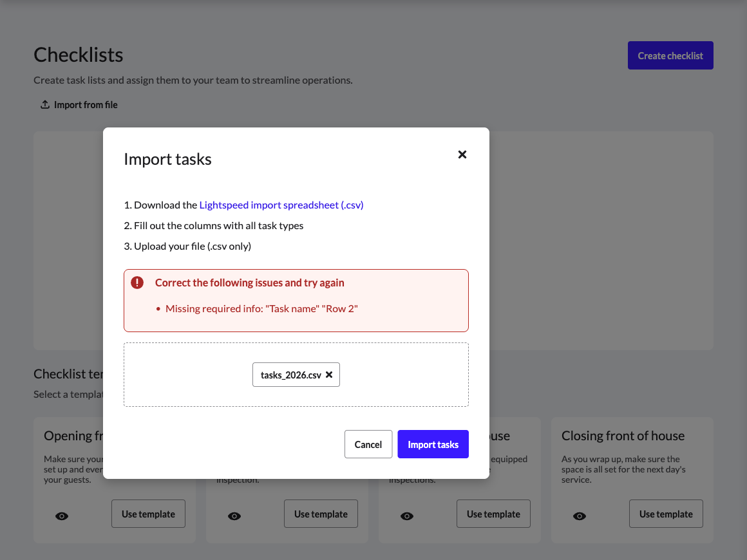Use the Opening front of house template
Screen dimensions: 747x560
(148, 514)
